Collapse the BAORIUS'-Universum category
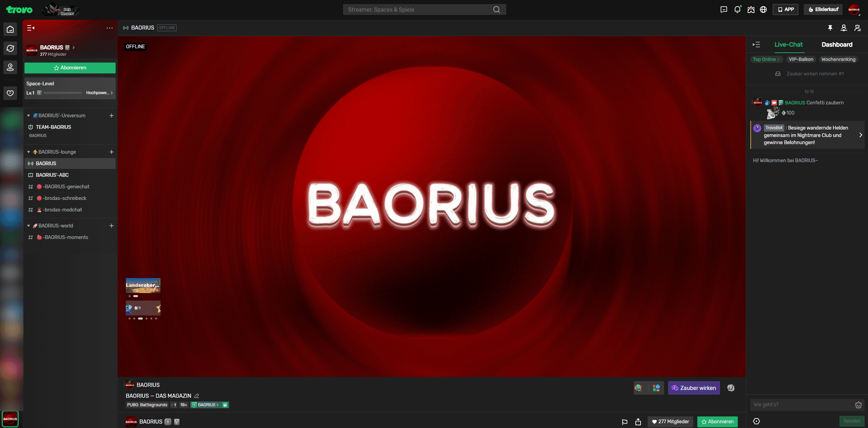Image resolution: width=868 pixels, height=428 pixels. [x=29, y=116]
